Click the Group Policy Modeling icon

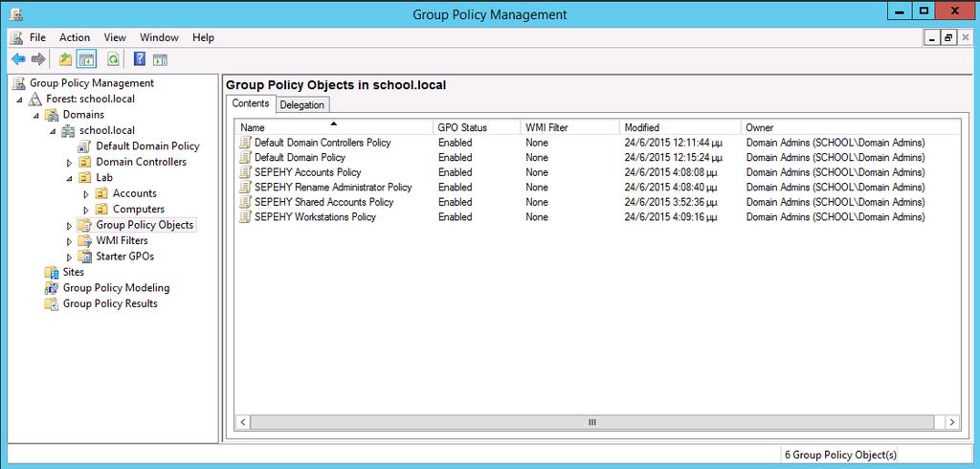(x=52, y=288)
